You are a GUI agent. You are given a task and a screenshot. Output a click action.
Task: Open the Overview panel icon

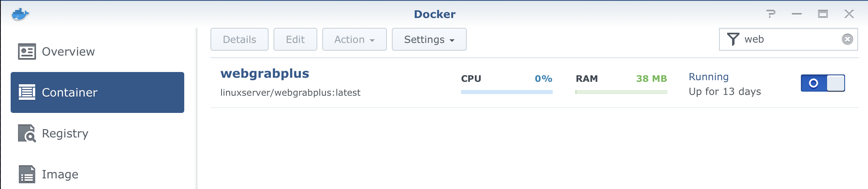pyautogui.click(x=27, y=52)
